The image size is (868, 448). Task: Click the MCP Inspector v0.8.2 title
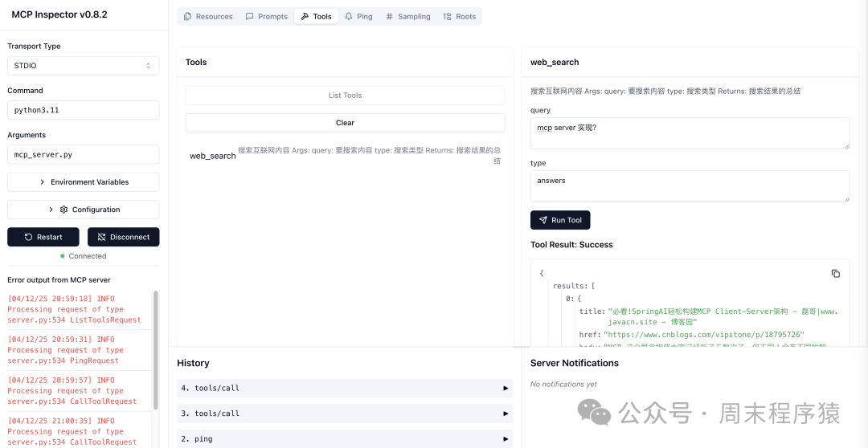tap(59, 15)
